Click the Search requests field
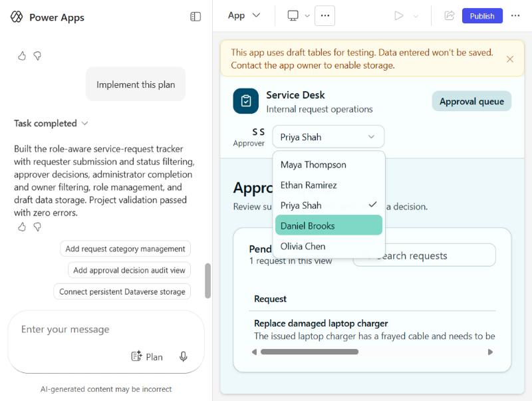Image resolution: width=532 pixels, height=401 pixels. click(x=424, y=255)
